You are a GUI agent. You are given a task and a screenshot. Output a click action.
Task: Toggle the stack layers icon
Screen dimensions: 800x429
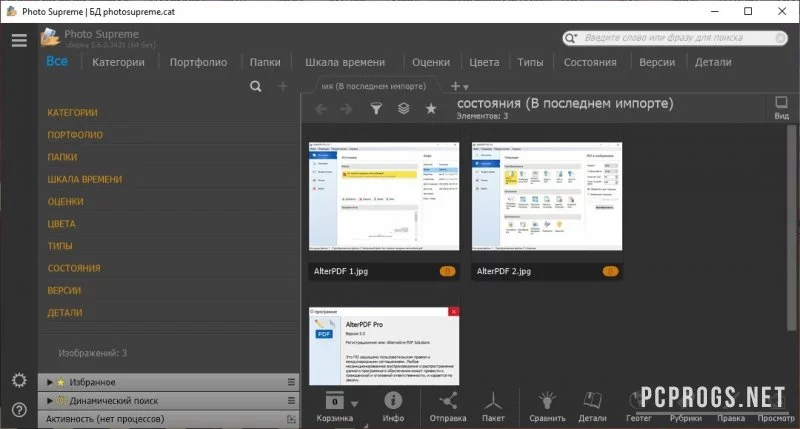pyautogui.click(x=404, y=108)
